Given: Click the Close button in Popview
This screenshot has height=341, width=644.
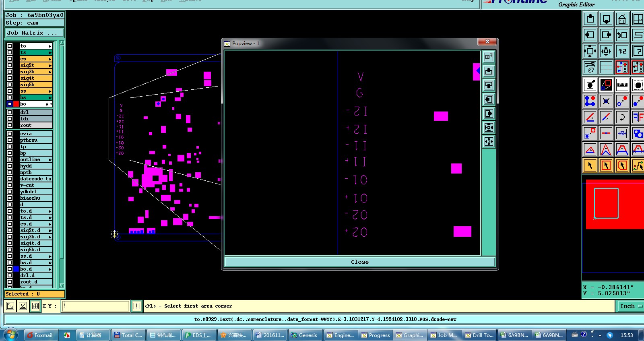Looking at the screenshot, I should [360, 262].
